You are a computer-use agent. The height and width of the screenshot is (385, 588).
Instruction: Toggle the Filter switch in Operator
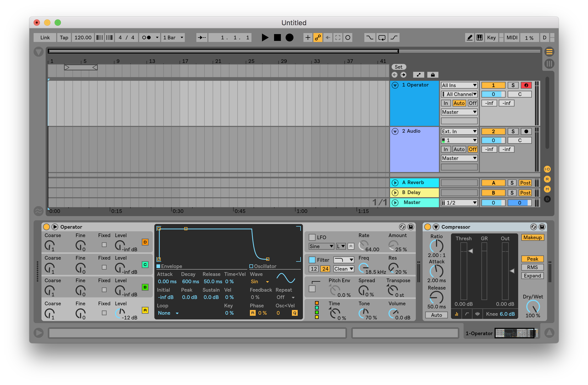[x=312, y=260]
